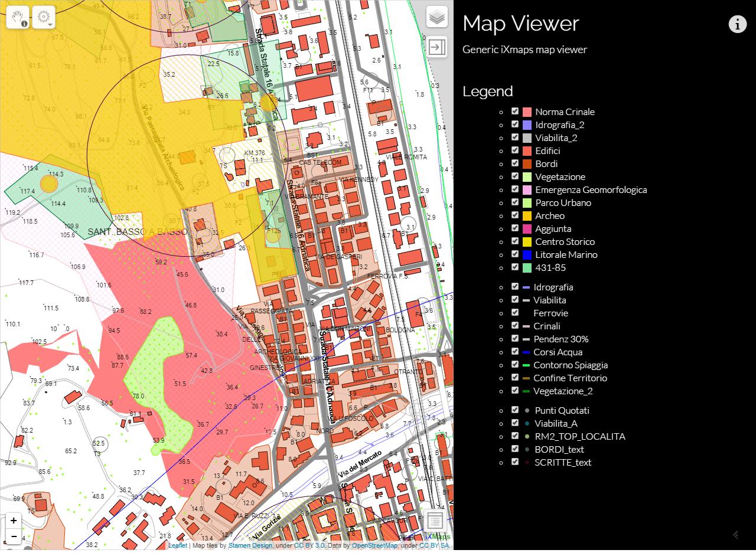This screenshot has width=756, height=553.
Task: Open the legend list icon on map
Action: pos(435,521)
